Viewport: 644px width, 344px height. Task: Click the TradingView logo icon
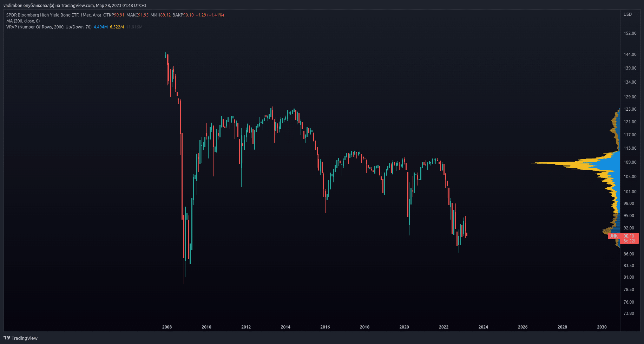tap(7, 338)
